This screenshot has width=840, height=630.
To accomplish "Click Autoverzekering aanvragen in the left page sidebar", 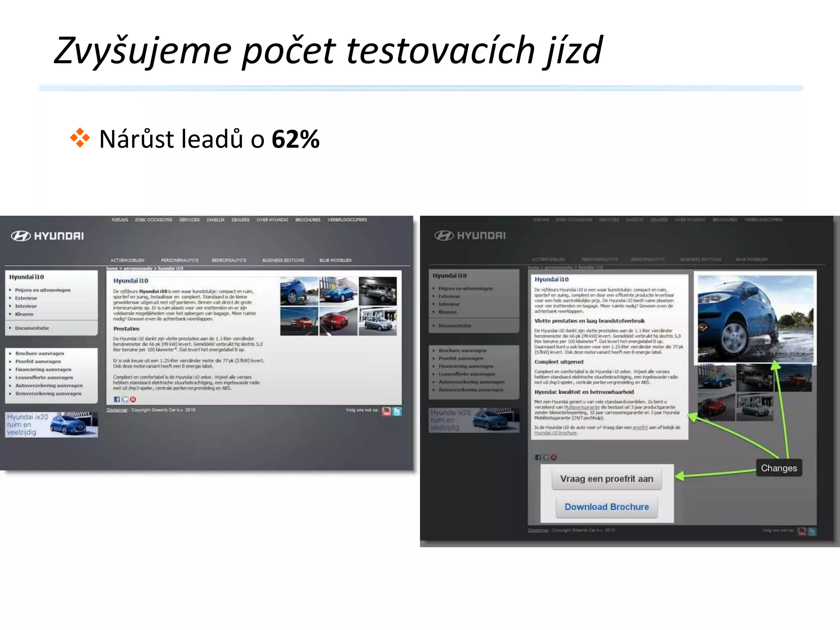I will [x=49, y=386].
